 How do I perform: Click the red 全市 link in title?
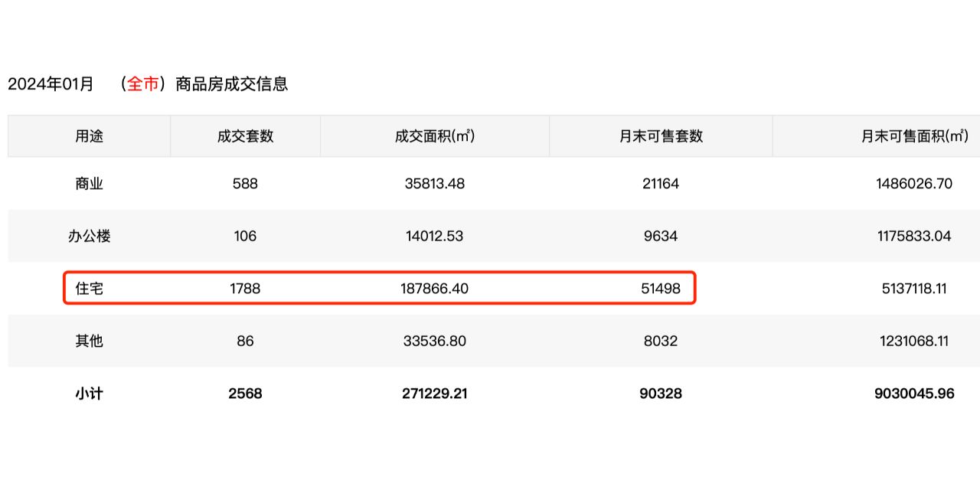pos(143,84)
